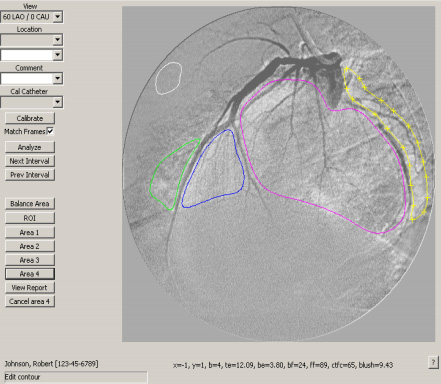
Task: Click the question mark help icon
Action: click(x=433, y=362)
